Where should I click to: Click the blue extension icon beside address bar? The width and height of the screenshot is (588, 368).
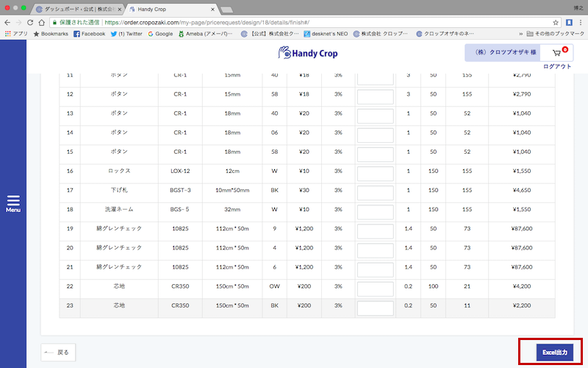coord(569,23)
